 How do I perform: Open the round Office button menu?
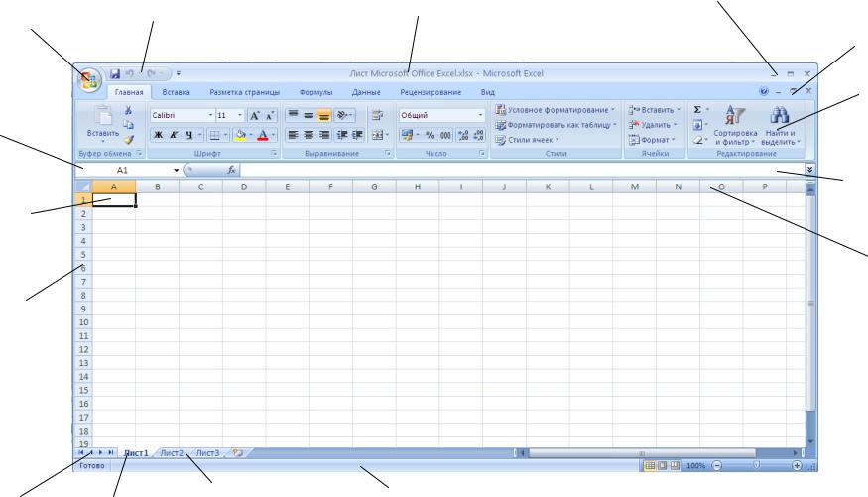pyautogui.click(x=89, y=80)
